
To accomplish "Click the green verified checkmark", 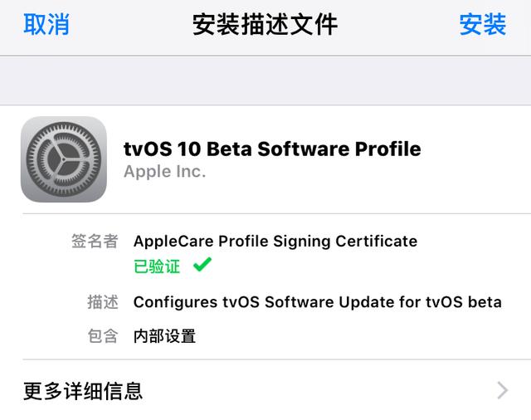I will (202, 266).
